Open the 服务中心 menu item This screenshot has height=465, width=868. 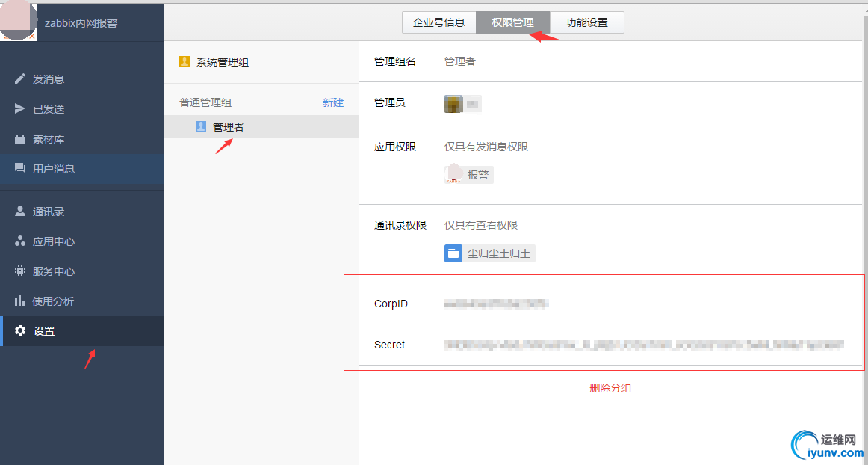pyautogui.click(x=82, y=271)
